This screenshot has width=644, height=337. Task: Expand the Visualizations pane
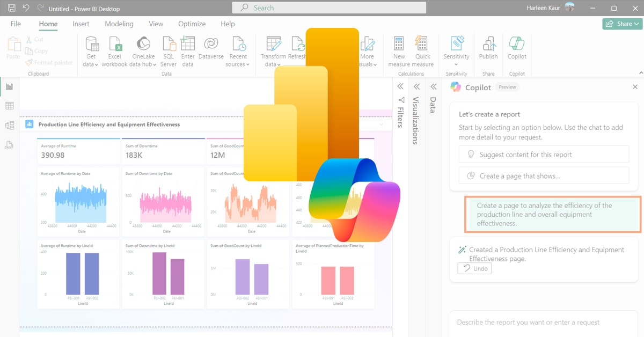tap(416, 86)
